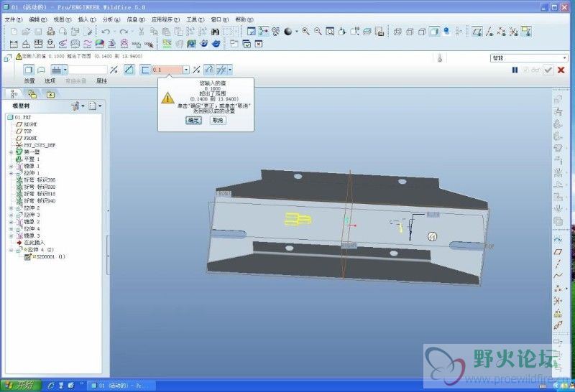
Task: Click the Pro/ENGINEER taskbar button
Action: [120, 386]
